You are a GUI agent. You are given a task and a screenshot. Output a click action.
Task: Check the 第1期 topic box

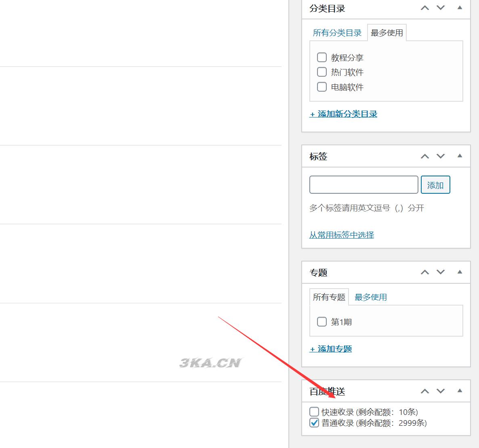(x=321, y=322)
